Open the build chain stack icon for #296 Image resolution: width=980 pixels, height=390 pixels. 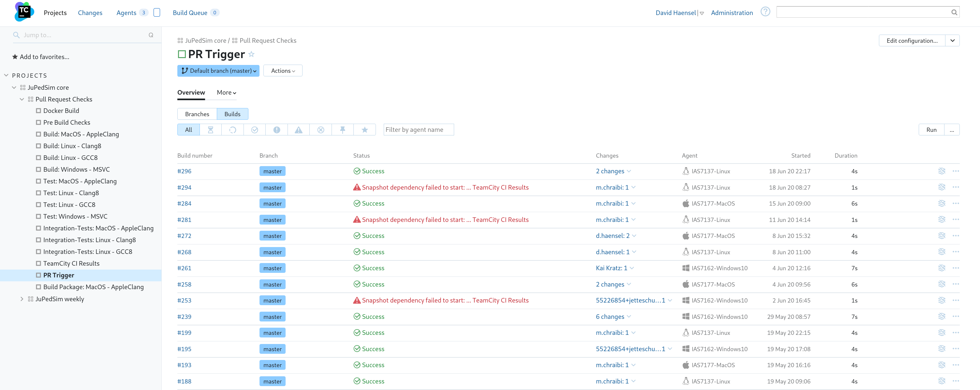click(942, 171)
